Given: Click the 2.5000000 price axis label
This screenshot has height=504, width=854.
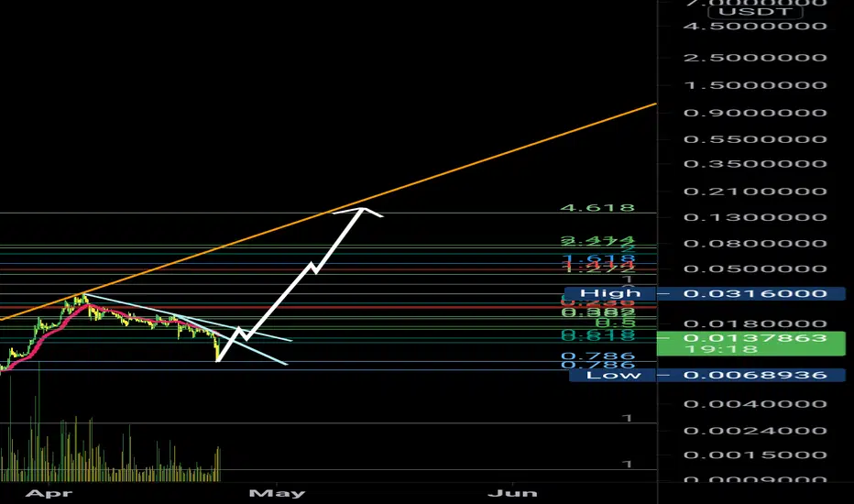Looking at the screenshot, I should coord(755,58).
